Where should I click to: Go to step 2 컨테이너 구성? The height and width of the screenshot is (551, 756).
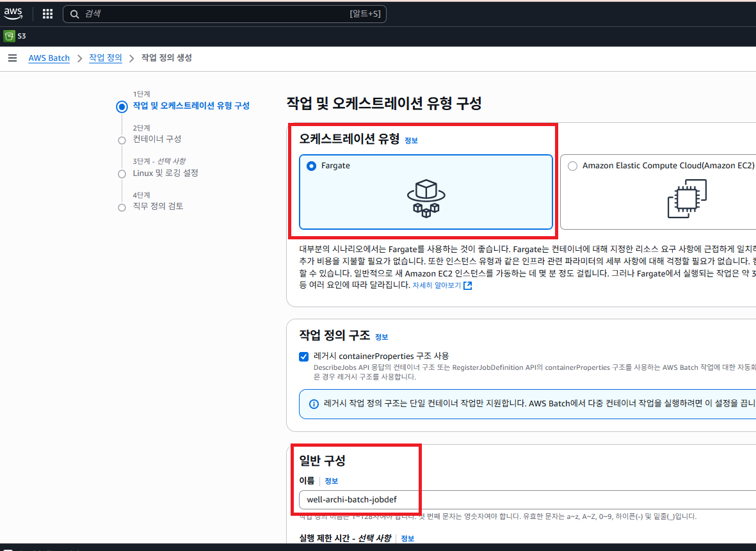pyautogui.click(x=157, y=139)
